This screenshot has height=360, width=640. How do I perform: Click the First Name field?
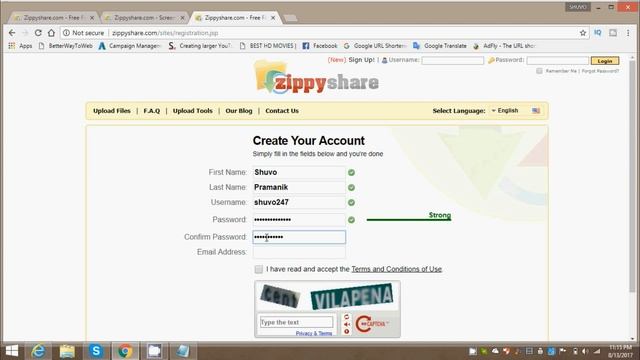pyautogui.click(x=299, y=172)
